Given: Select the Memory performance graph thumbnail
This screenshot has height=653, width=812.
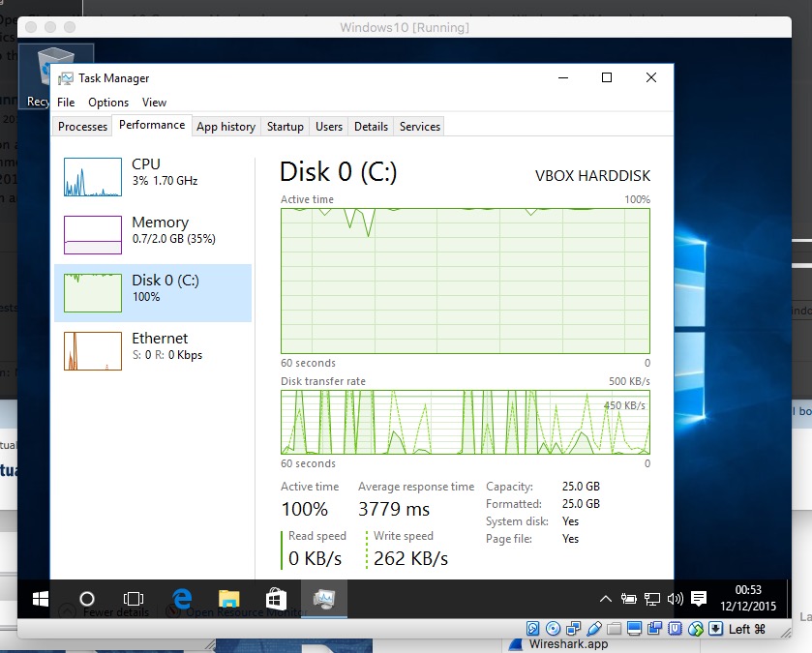Looking at the screenshot, I should coord(93,235).
